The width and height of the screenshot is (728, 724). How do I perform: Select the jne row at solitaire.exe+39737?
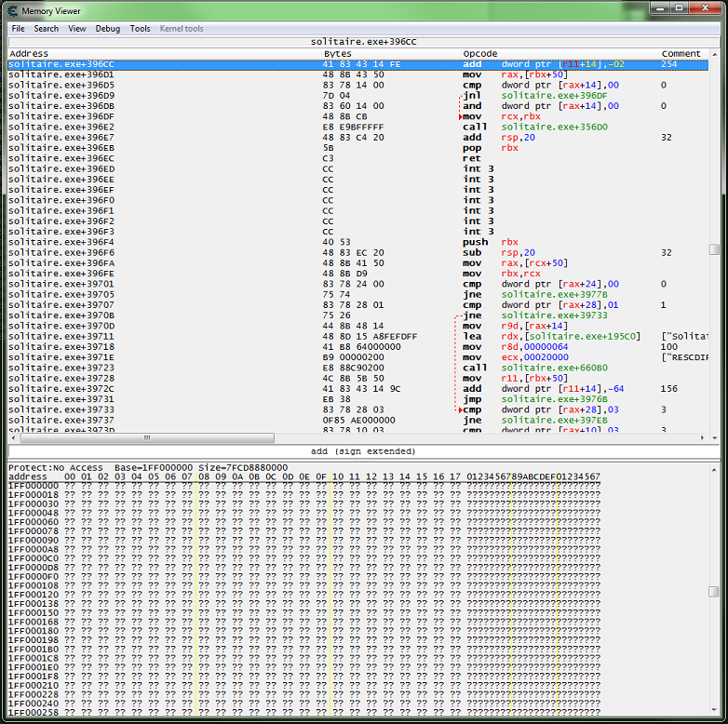click(x=358, y=421)
